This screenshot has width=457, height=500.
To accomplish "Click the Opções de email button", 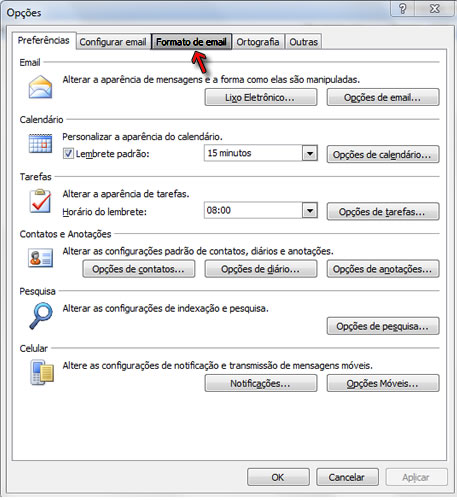I will click(383, 97).
